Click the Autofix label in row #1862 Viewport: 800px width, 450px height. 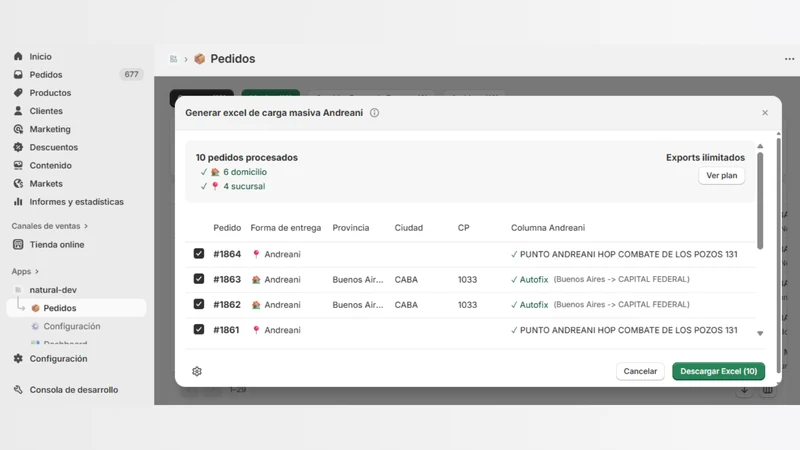[534, 305]
